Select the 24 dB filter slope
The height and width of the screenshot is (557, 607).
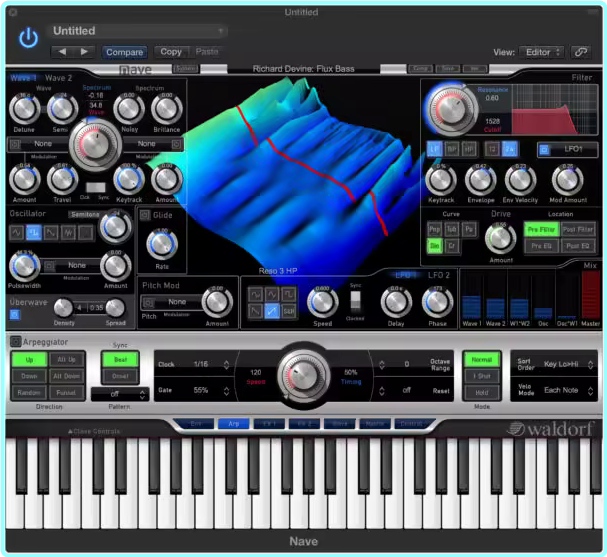pyautogui.click(x=509, y=149)
